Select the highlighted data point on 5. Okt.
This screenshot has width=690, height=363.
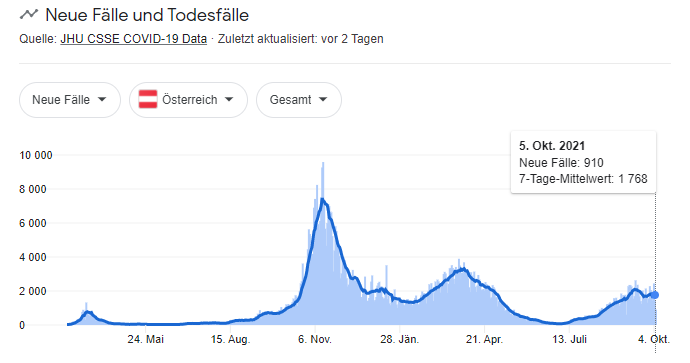[655, 295]
